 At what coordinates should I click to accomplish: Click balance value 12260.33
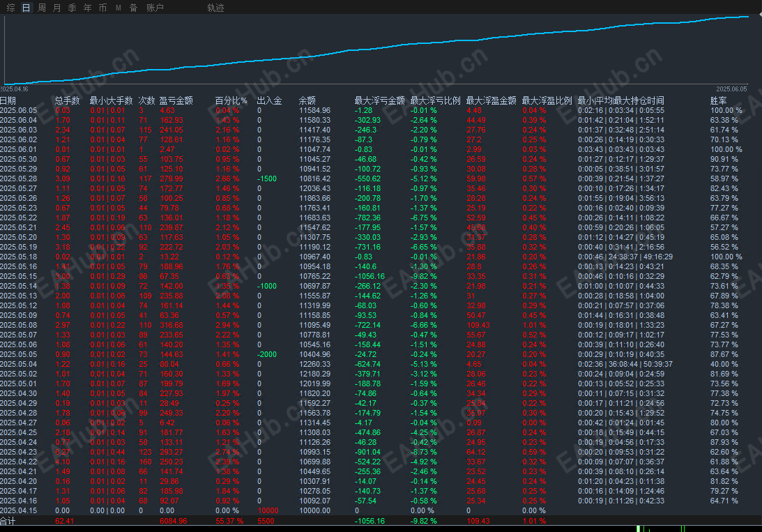click(x=315, y=364)
